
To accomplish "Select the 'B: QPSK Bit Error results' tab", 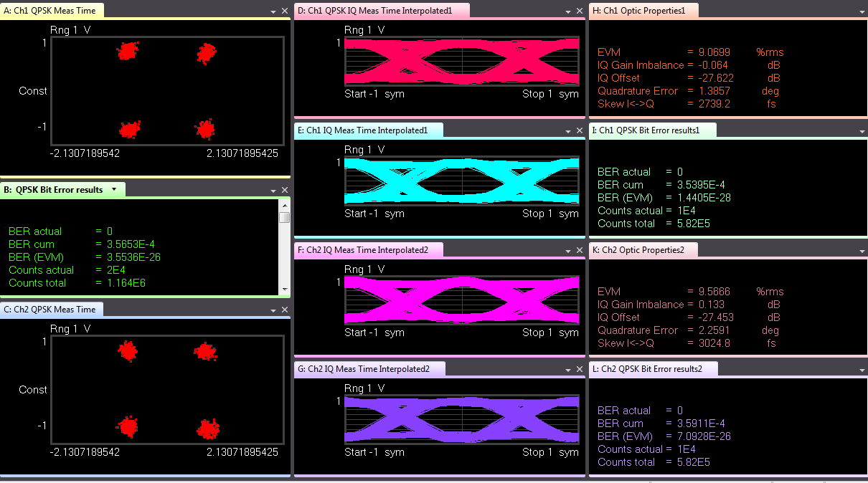I will pyautogui.click(x=62, y=189).
